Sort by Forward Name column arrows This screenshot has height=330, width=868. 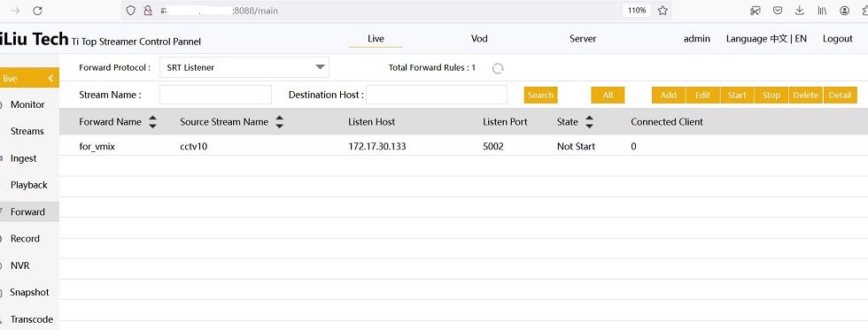(x=152, y=122)
